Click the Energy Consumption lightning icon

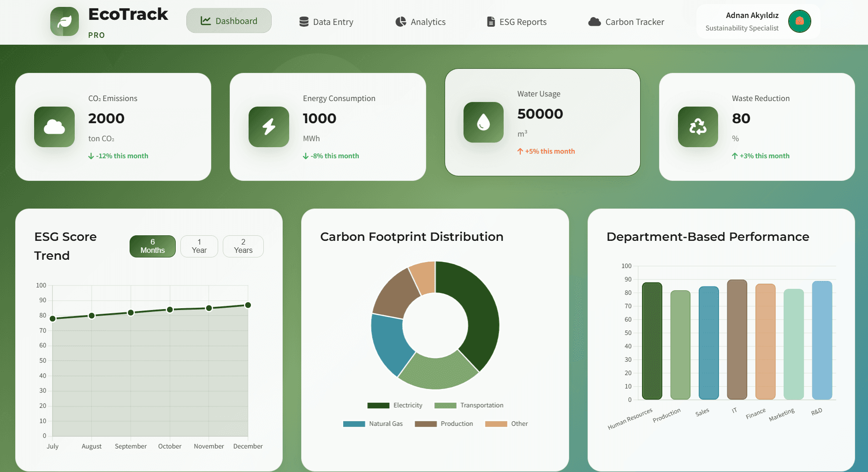(x=269, y=127)
